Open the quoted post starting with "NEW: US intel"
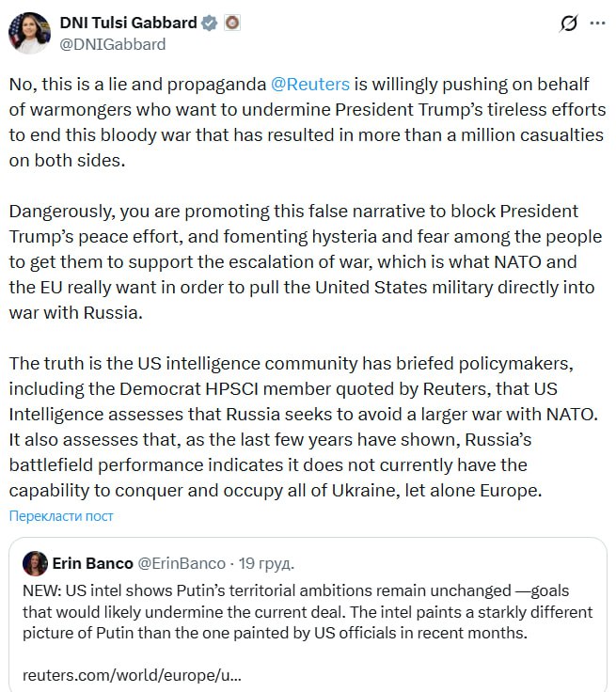The image size is (616, 692). [308, 612]
